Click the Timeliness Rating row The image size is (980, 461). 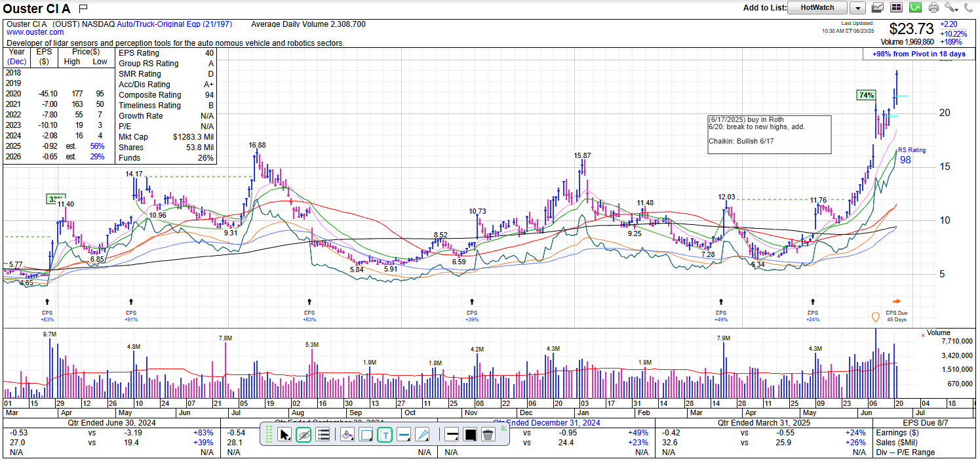pos(166,106)
